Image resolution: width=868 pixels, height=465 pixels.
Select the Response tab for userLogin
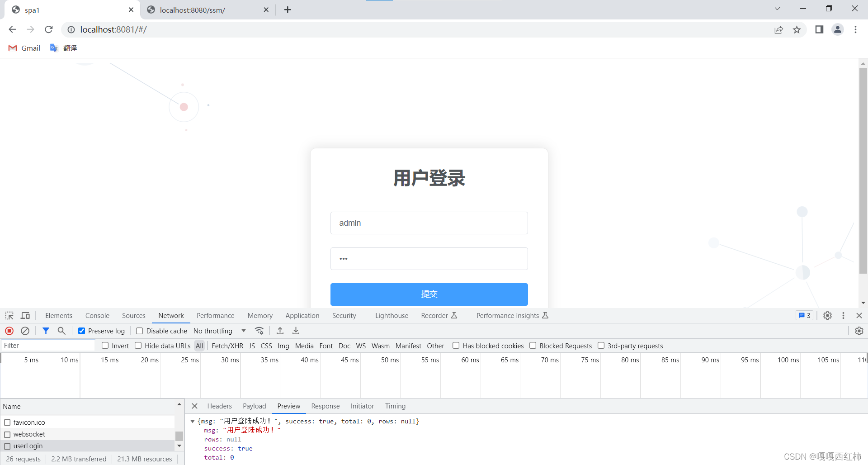(325, 406)
